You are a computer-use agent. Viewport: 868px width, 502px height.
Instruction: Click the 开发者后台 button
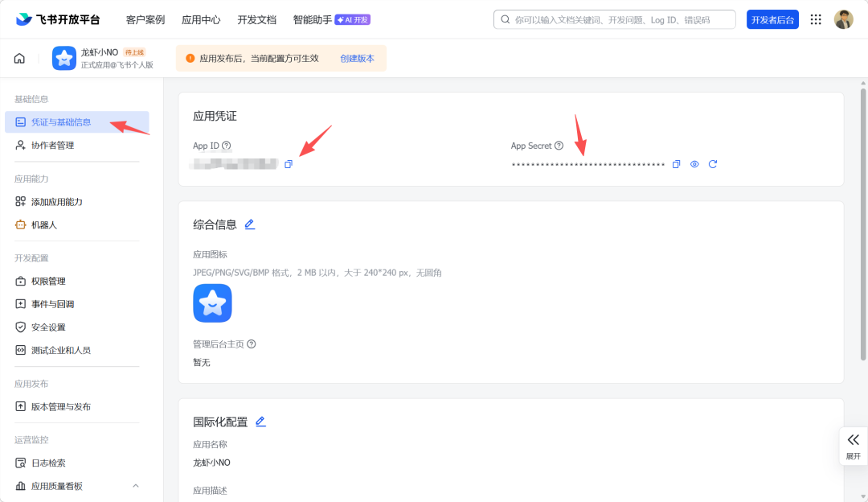pyautogui.click(x=772, y=19)
